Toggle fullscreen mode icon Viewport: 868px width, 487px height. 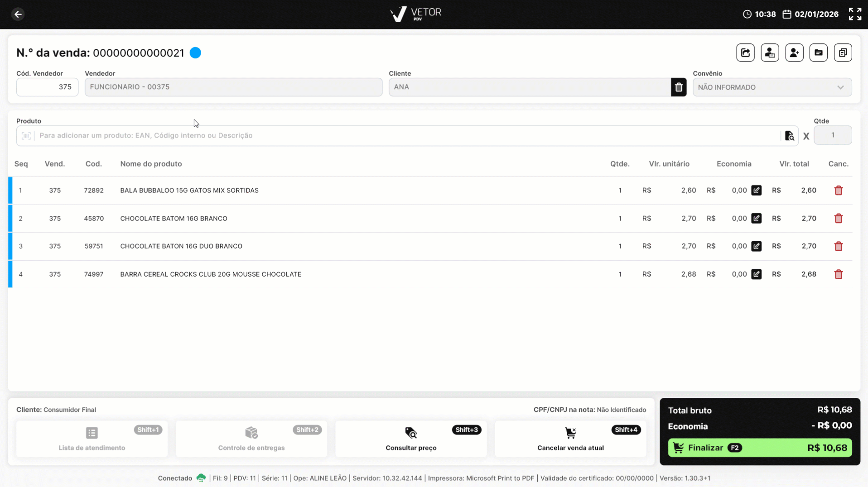855,14
